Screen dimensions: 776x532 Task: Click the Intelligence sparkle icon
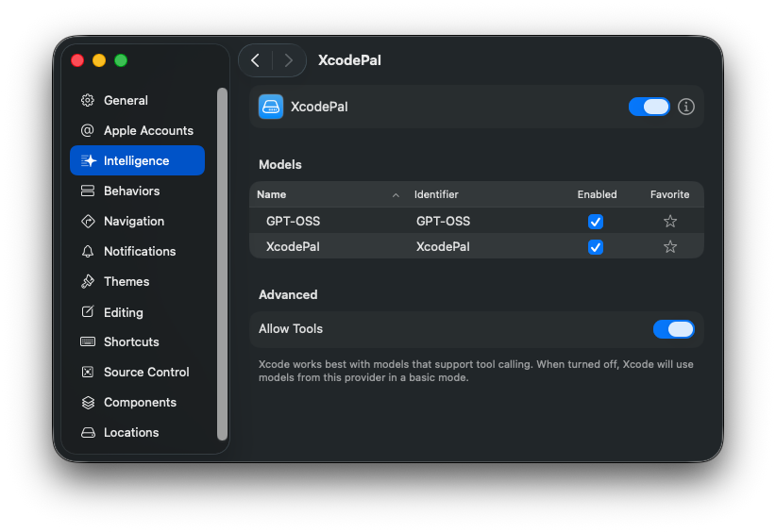[x=88, y=160]
